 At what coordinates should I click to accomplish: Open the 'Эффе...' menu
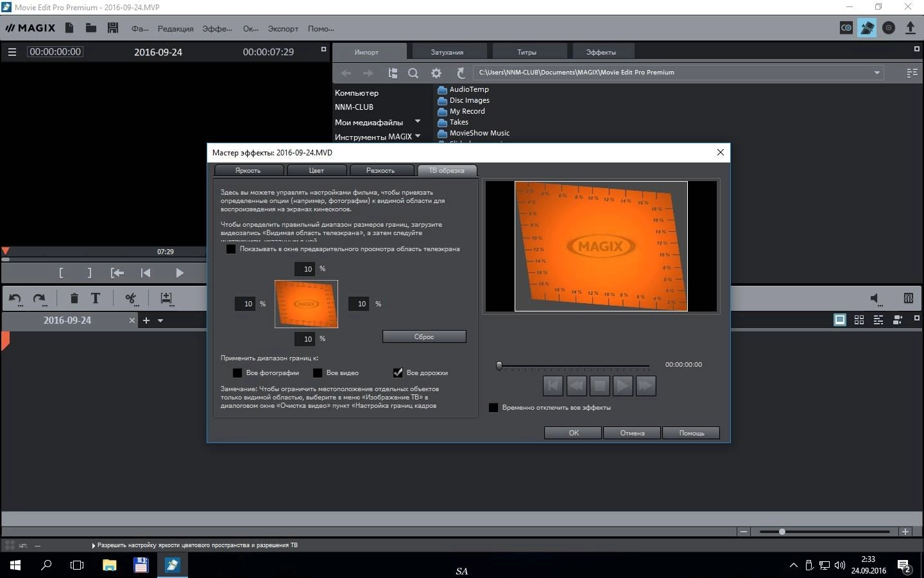pyautogui.click(x=218, y=29)
